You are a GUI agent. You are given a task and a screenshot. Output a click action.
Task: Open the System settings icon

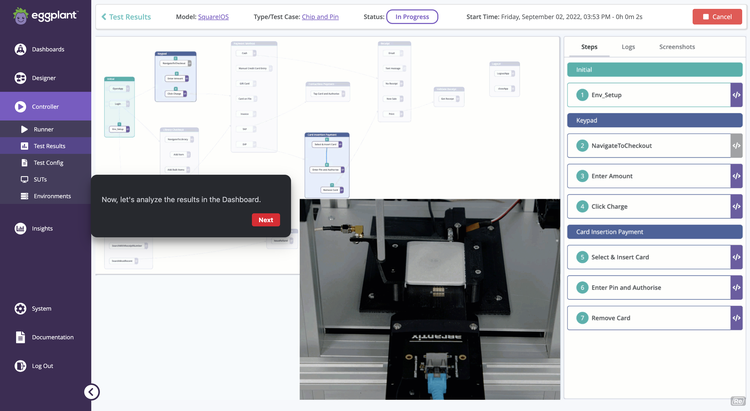(x=21, y=308)
